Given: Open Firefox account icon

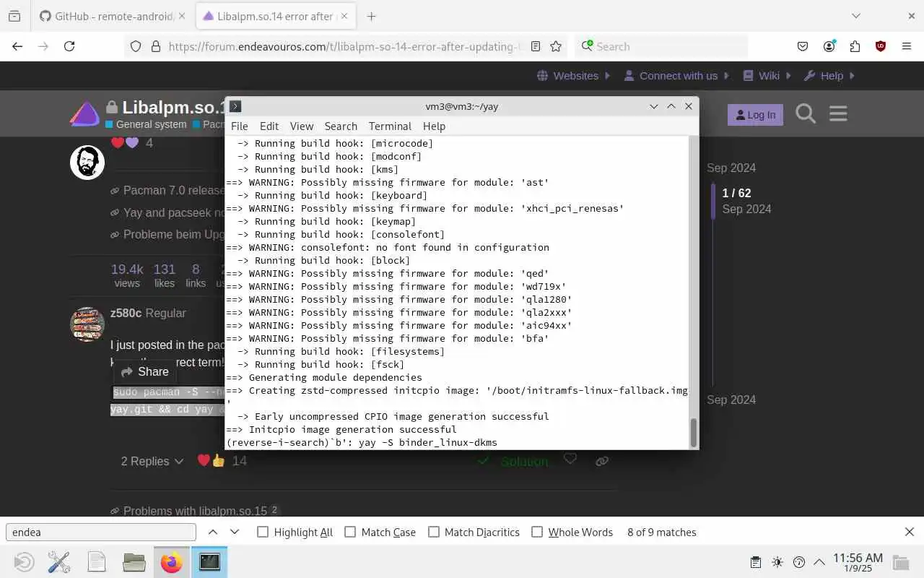Looking at the screenshot, I should [x=829, y=46].
